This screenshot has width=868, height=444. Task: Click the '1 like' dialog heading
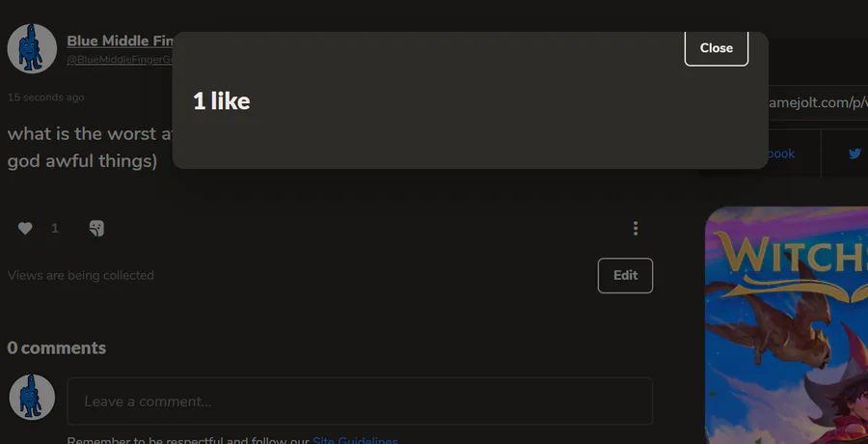(221, 101)
